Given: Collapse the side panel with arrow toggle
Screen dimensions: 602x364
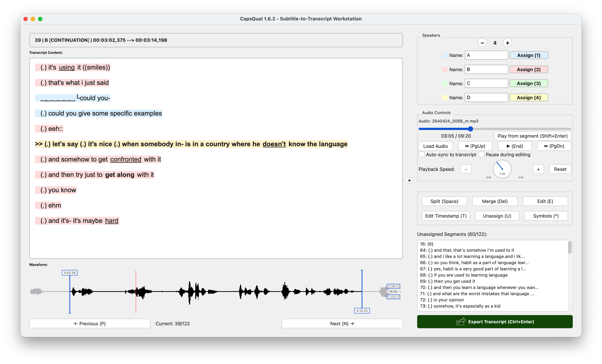Looking at the screenshot, I should click(410, 180).
